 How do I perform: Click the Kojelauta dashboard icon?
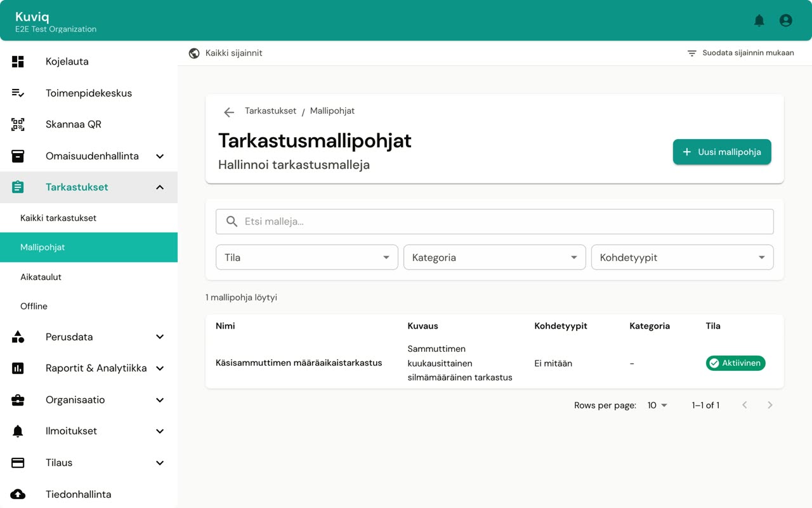[x=18, y=62]
